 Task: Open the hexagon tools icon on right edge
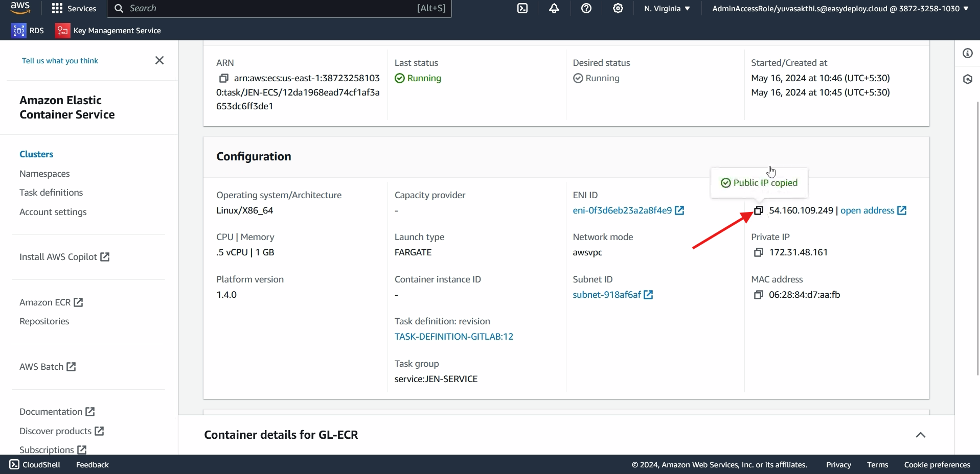968,79
